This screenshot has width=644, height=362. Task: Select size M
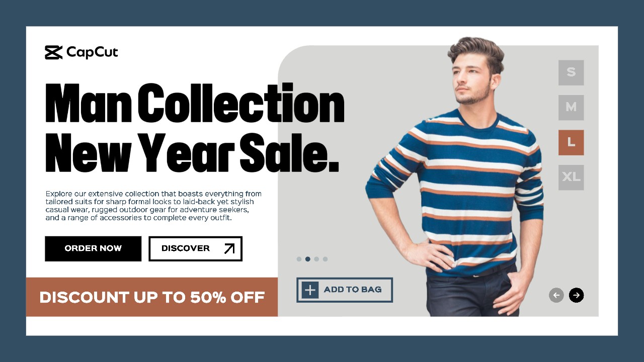[571, 108]
